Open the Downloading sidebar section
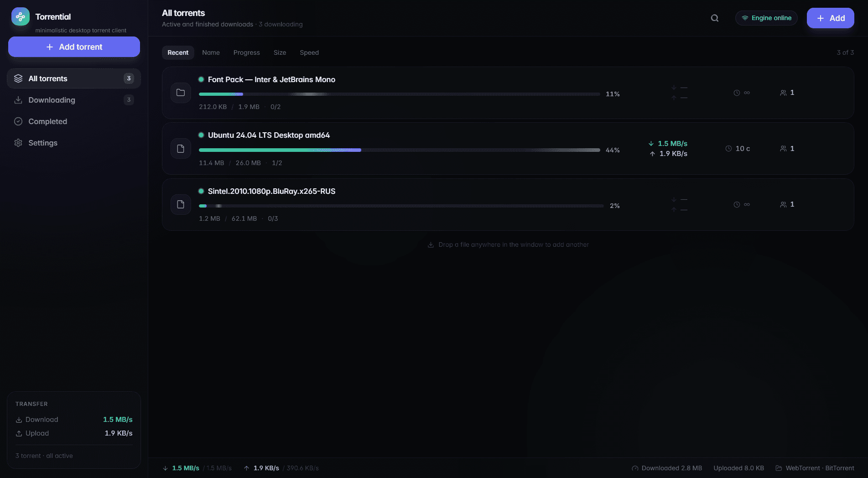The image size is (868, 478). click(x=74, y=100)
